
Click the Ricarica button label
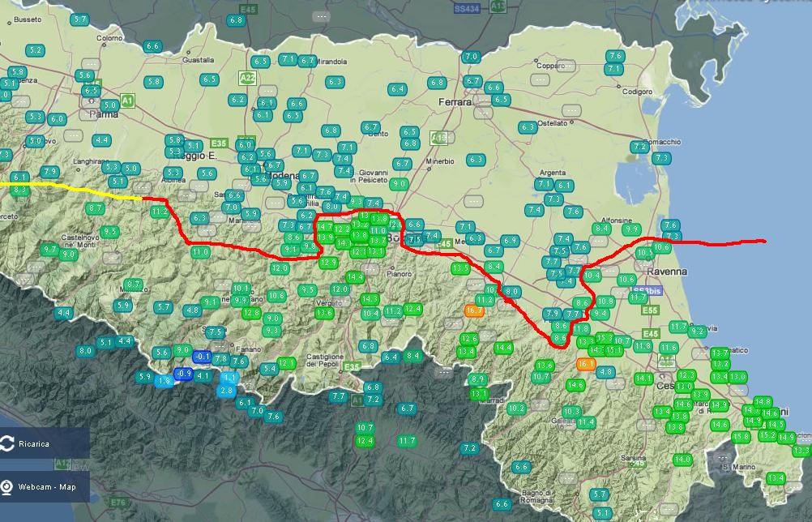(x=35, y=444)
